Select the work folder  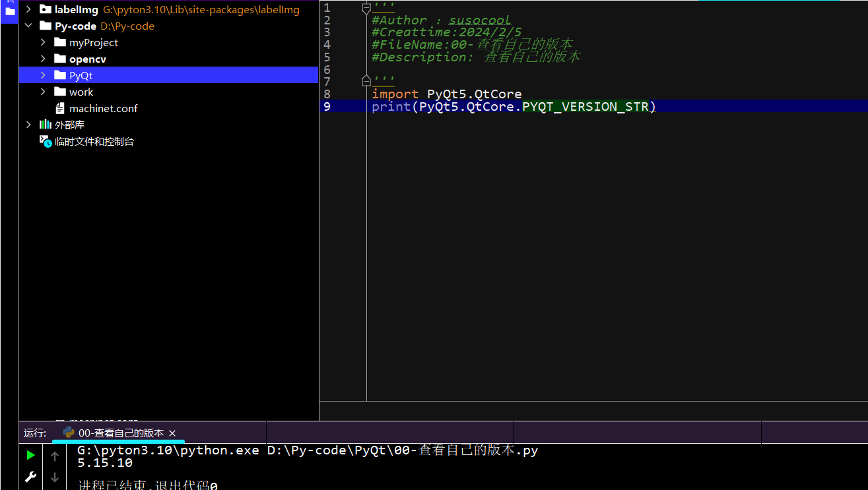(81, 92)
